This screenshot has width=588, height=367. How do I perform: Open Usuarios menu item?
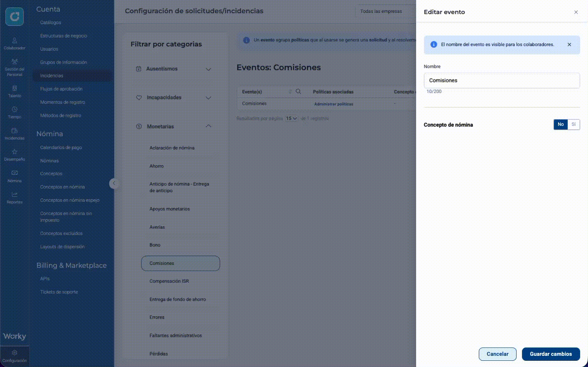49,49
